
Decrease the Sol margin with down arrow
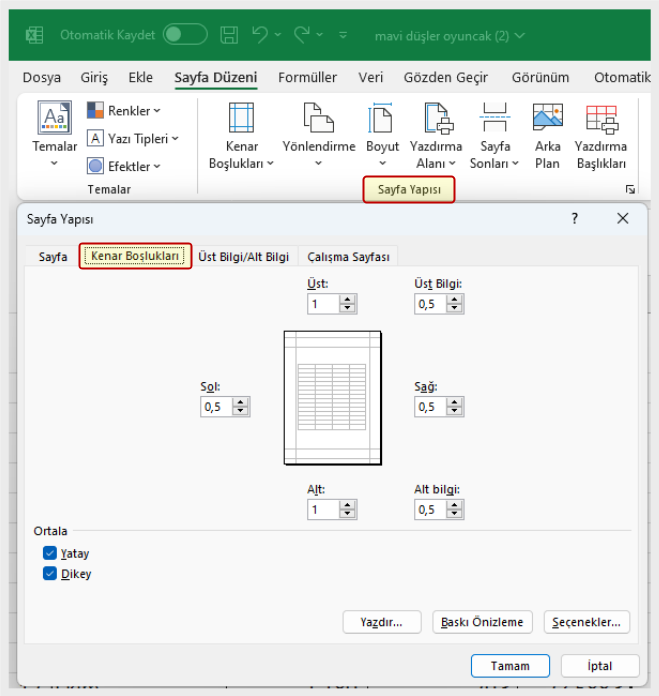(x=241, y=411)
